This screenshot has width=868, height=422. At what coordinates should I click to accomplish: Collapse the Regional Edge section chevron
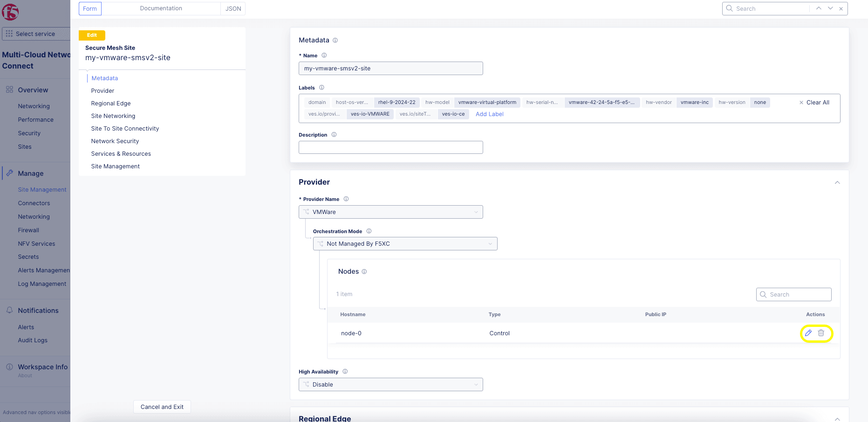(x=837, y=419)
